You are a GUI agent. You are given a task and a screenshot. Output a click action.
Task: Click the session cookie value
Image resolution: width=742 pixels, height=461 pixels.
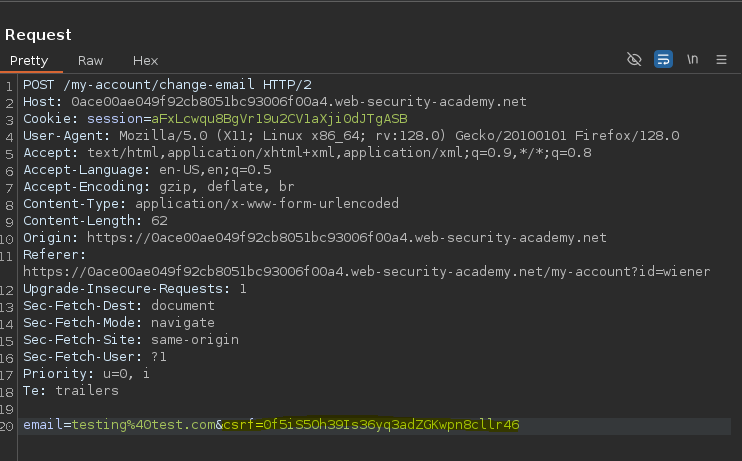[279, 119]
